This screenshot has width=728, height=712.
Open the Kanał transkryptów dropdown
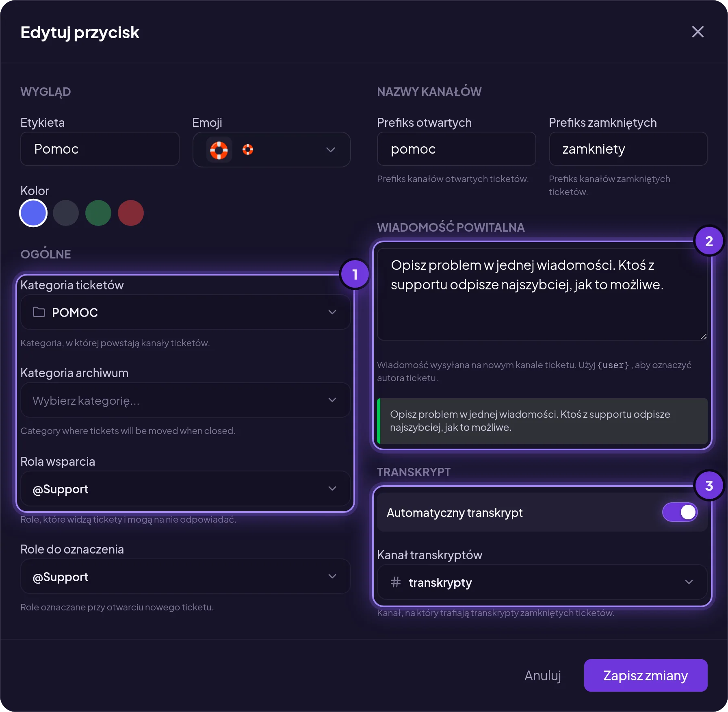[x=542, y=582]
